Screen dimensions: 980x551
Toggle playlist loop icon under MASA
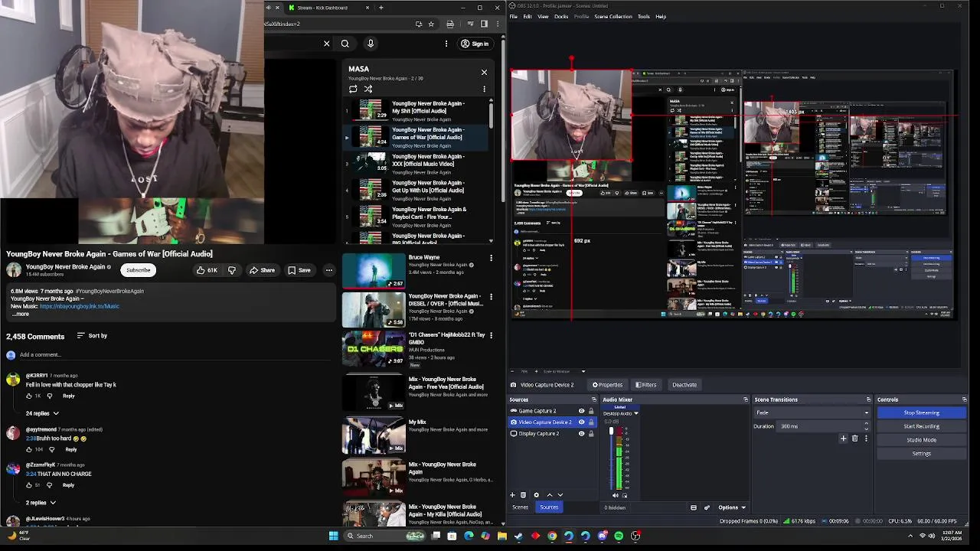[x=353, y=89]
